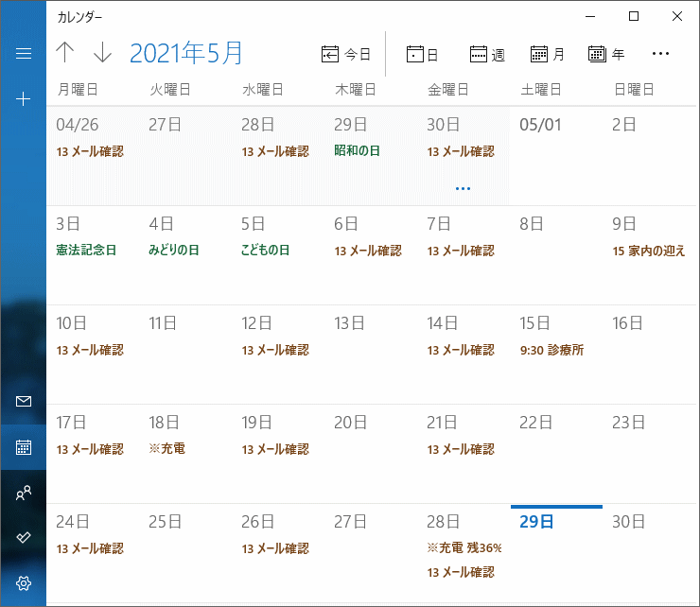Open 13 メール確認 on May 6

click(x=368, y=251)
